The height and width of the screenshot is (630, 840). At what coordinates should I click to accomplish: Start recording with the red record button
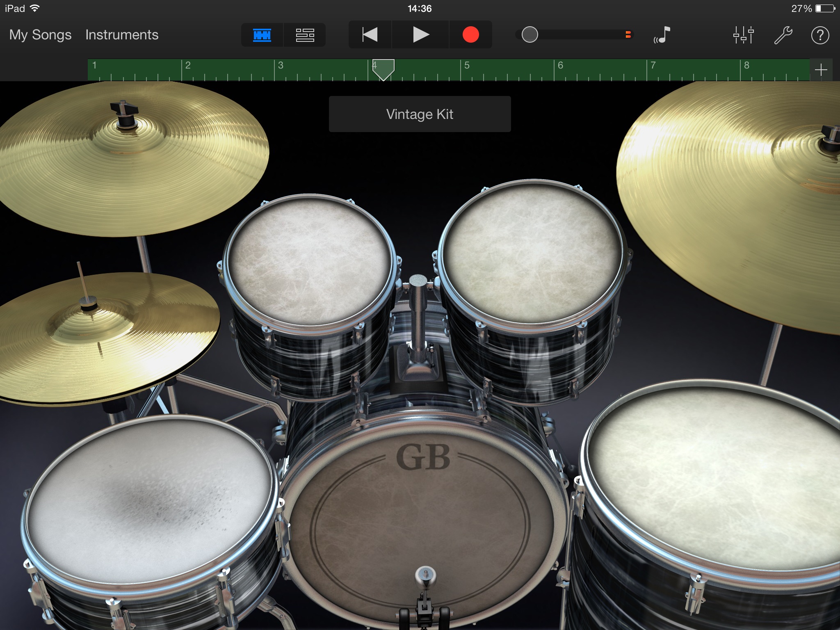pyautogui.click(x=471, y=34)
